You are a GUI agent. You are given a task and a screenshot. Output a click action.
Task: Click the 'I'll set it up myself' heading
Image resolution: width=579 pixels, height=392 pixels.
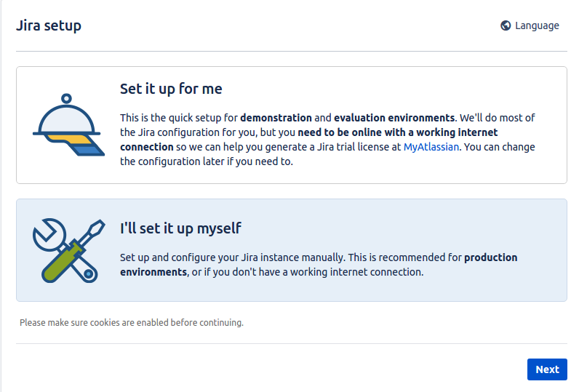tap(180, 228)
